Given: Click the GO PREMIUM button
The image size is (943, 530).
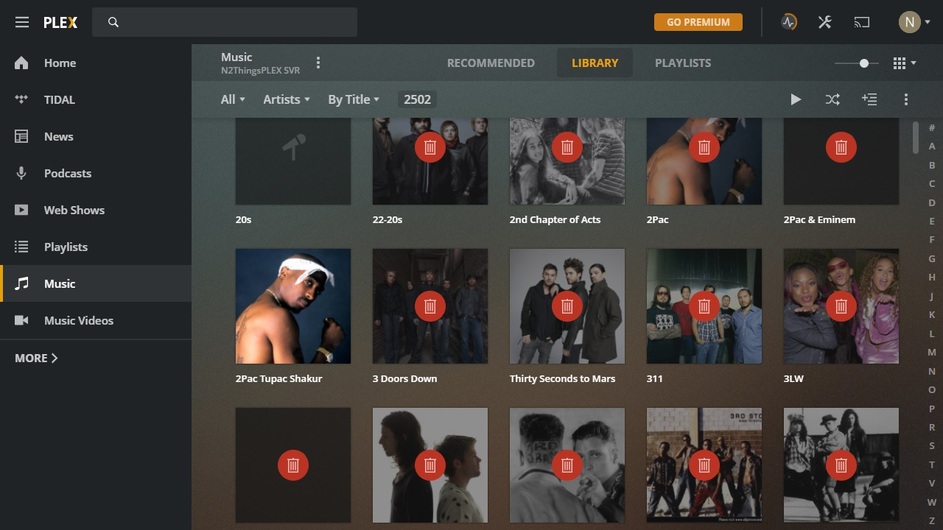Looking at the screenshot, I should pos(698,22).
